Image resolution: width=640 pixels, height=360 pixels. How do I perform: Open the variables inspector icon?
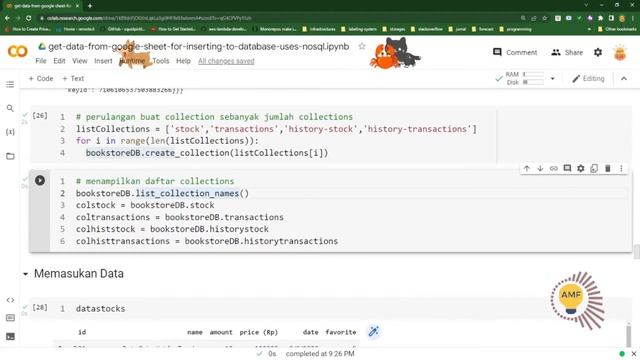10,132
